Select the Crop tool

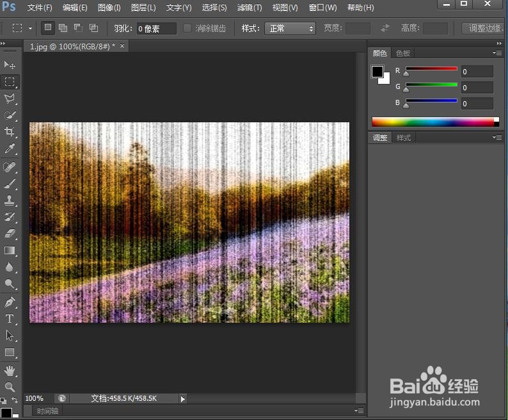pos(10,132)
